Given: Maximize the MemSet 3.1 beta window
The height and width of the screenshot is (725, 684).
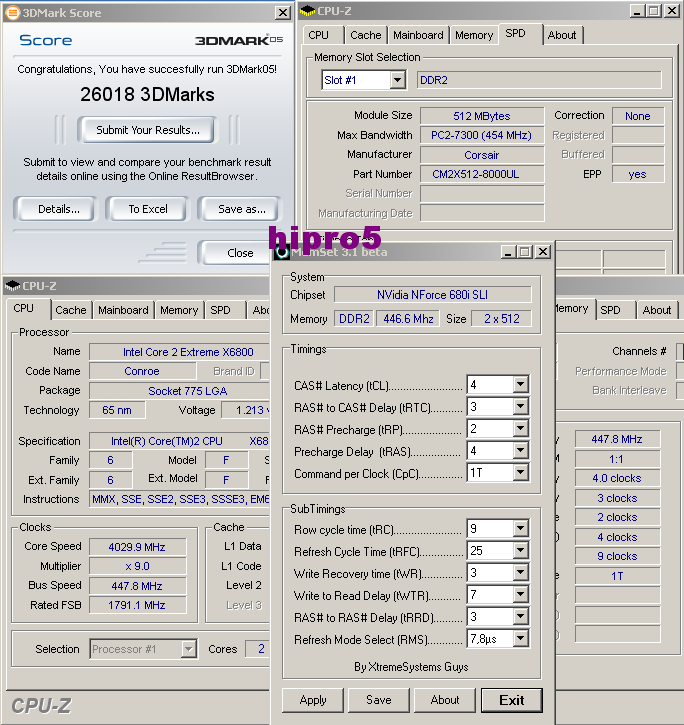Looking at the screenshot, I should (x=525, y=252).
